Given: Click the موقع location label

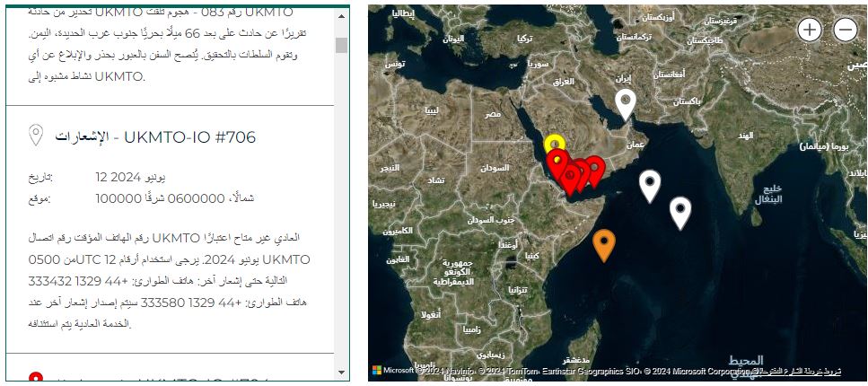Looking at the screenshot, I should (x=39, y=198).
